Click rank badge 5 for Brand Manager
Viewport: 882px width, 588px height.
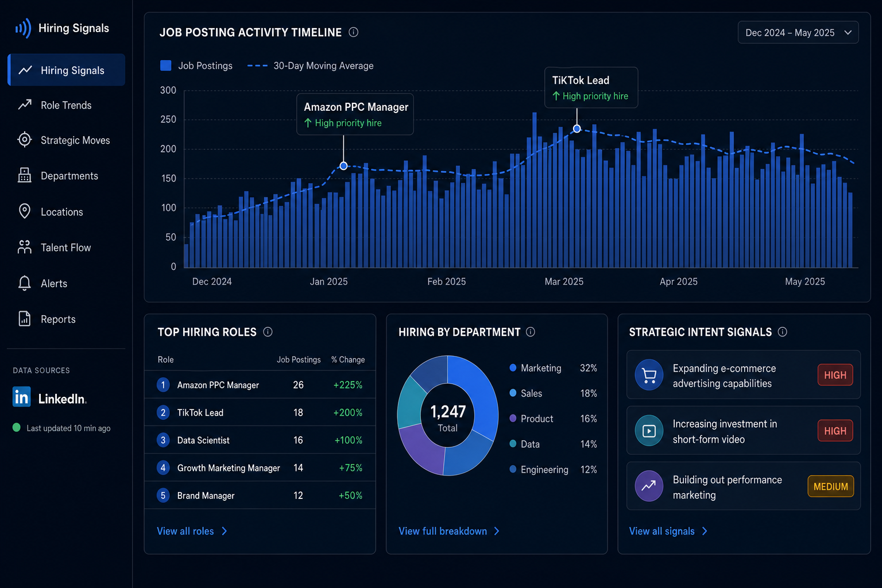163,495
